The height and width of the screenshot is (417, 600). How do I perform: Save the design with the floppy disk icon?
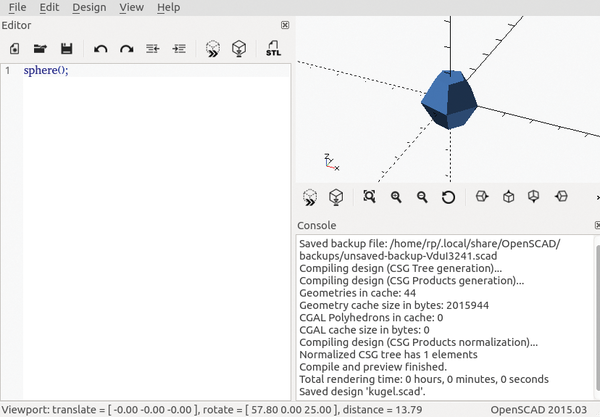pos(67,48)
